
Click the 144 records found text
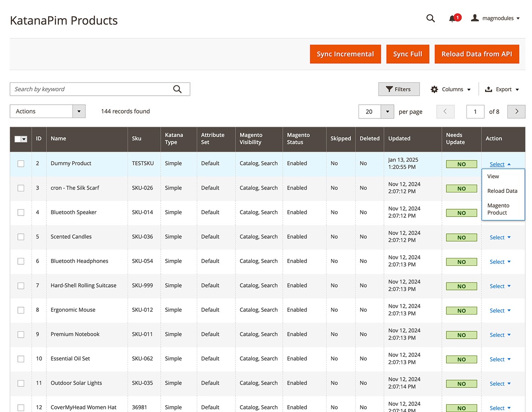pos(125,111)
